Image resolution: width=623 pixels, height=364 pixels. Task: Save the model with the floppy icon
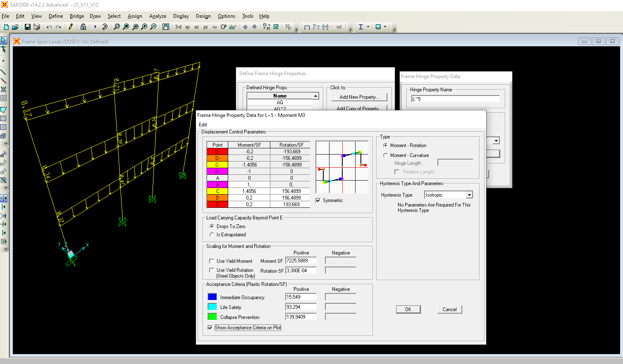(x=27, y=27)
